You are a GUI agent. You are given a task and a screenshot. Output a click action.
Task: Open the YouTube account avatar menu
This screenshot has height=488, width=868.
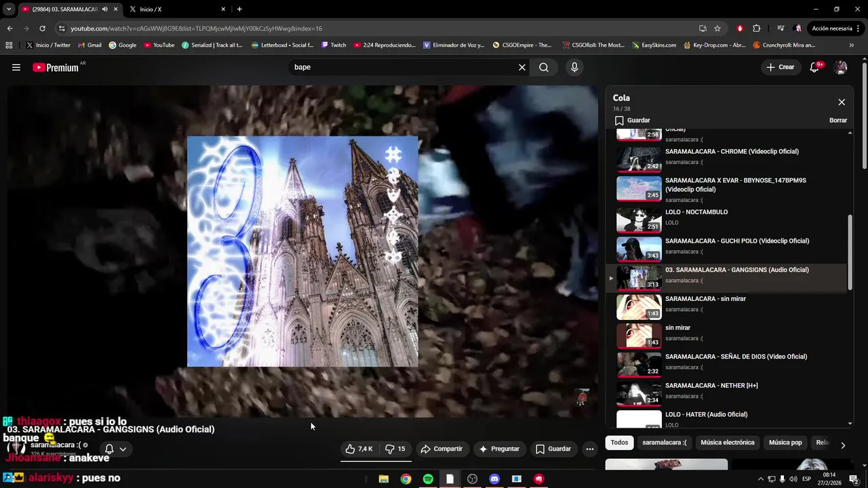(x=841, y=67)
